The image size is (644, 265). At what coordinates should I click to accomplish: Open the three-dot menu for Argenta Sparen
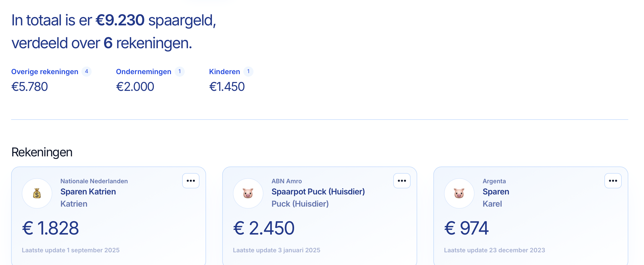(x=613, y=181)
